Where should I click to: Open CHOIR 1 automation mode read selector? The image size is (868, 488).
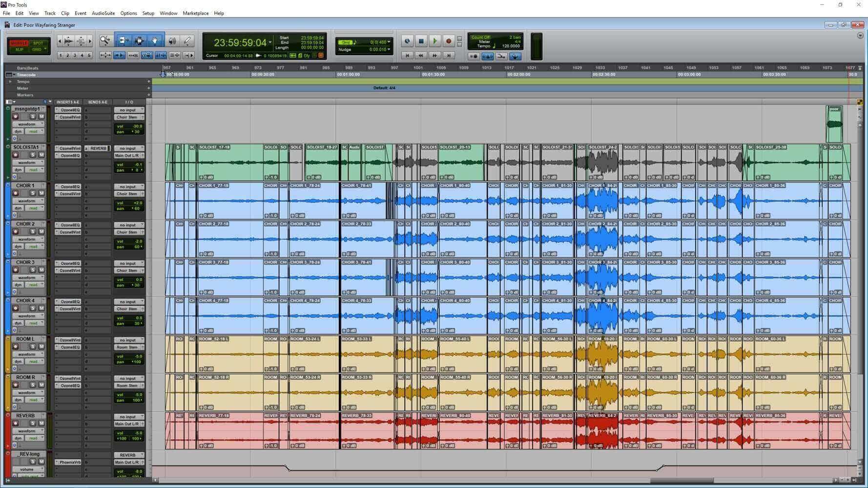tap(34, 208)
